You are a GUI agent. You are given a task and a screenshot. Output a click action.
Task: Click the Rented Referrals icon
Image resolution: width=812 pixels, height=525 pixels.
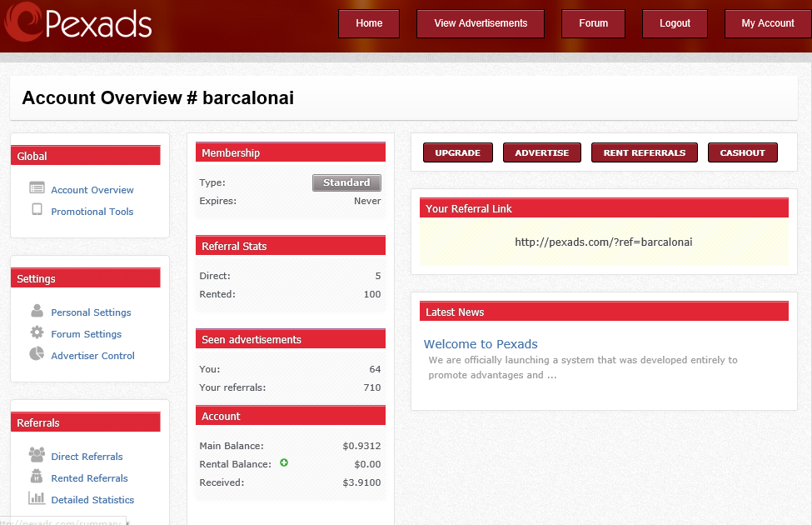37,476
